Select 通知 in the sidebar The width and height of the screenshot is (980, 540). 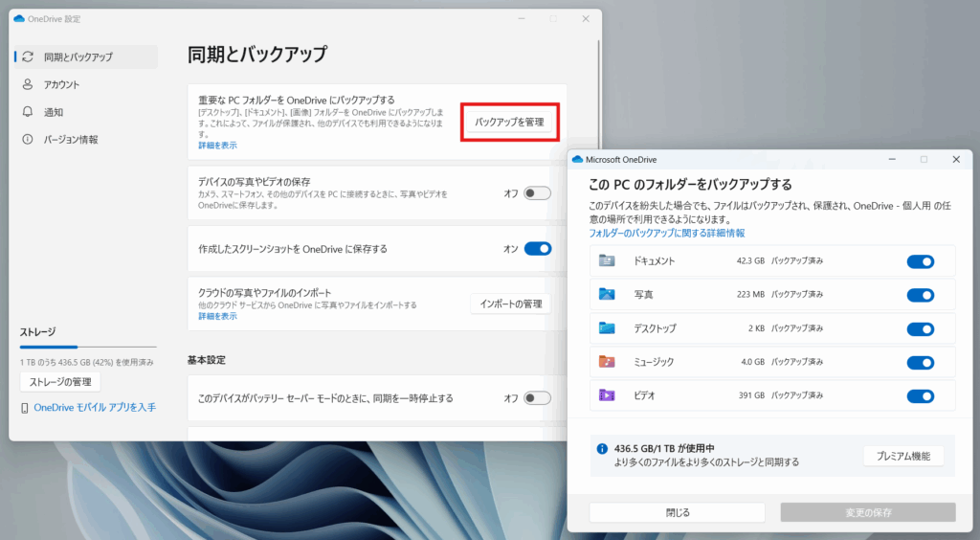53,112
